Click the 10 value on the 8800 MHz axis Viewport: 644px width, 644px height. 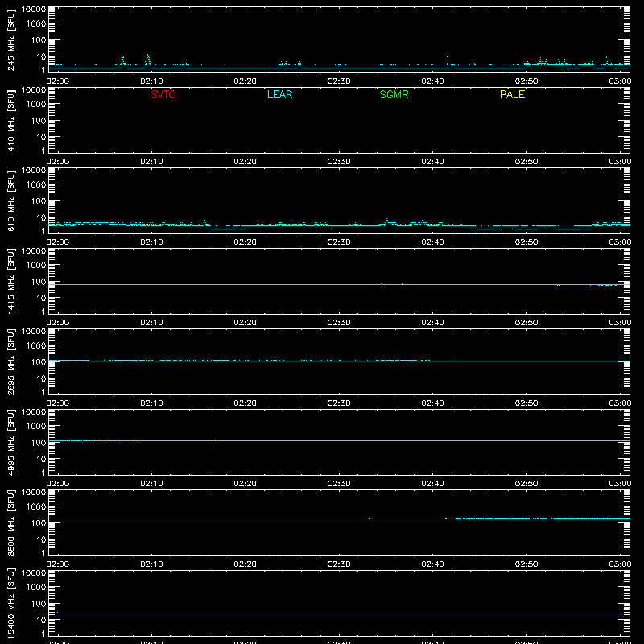42,539
